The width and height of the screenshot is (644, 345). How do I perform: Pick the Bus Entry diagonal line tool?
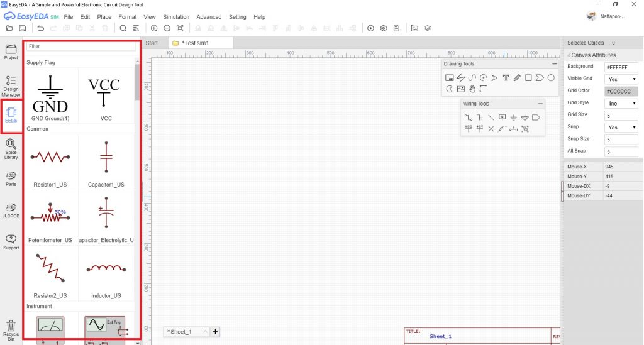491,118
